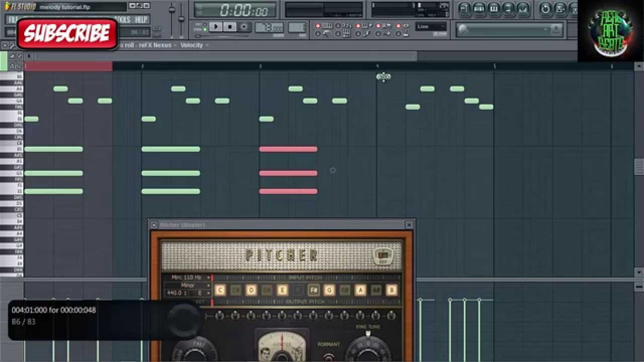Click the 440.0 reference frequency field in Pitcher

point(177,293)
